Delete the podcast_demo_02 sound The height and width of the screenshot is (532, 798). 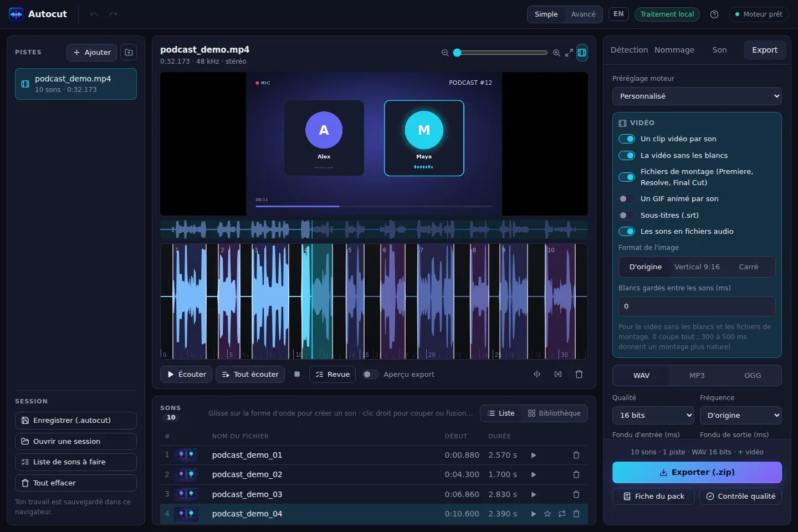(x=576, y=474)
